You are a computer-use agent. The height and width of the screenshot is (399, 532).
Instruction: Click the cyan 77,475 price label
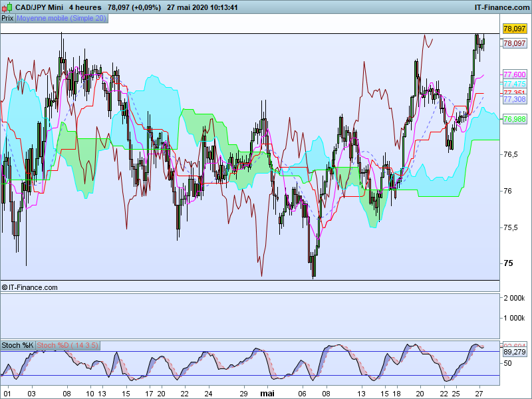point(515,84)
